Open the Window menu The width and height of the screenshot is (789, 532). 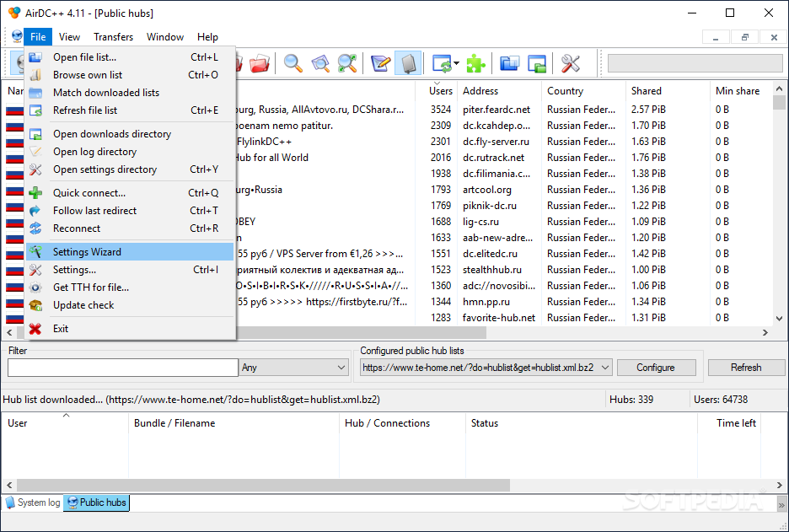165,37
